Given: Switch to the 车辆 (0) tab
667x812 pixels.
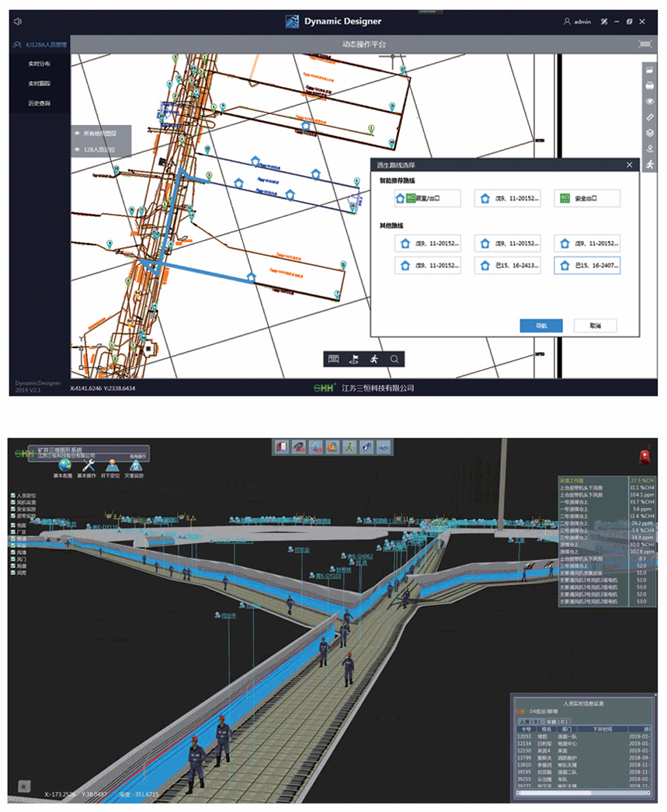Looking at the screenshot, I should pyautogui.click(x=558, y=721).
